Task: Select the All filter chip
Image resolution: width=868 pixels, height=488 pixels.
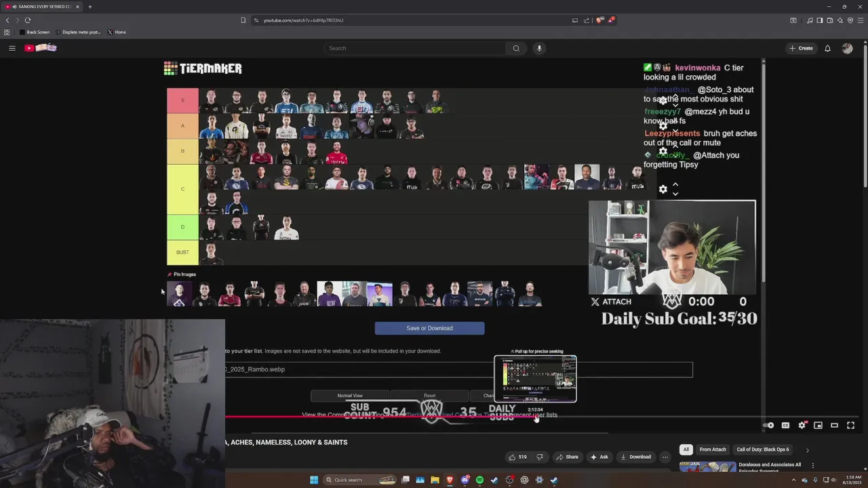Action: coord(686,449)
